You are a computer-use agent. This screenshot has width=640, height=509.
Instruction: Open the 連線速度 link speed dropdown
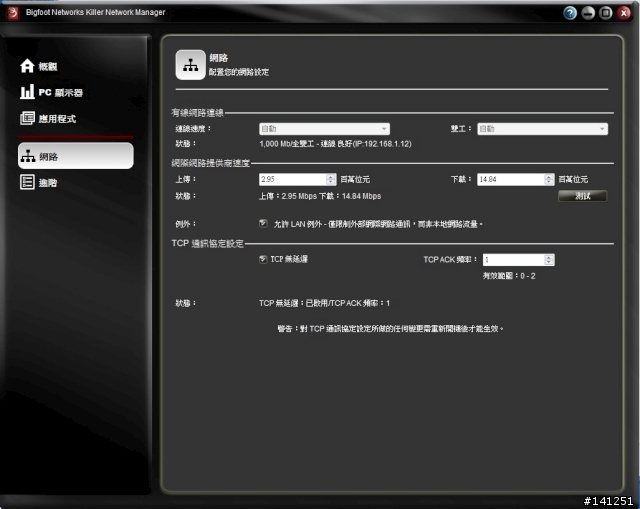coord(324,129)
